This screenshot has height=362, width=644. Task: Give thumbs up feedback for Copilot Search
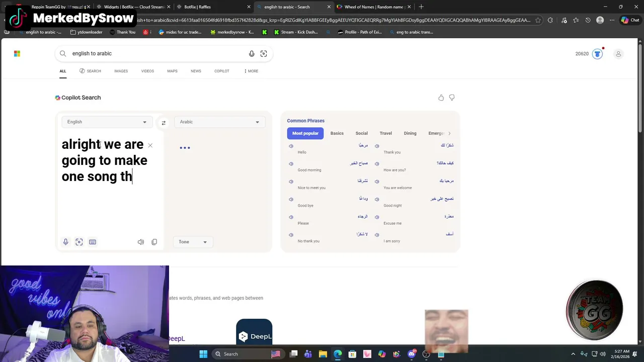441,98
